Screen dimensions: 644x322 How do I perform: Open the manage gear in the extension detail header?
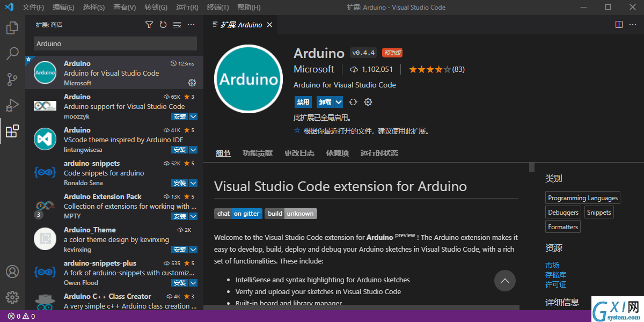click(368, 102)
